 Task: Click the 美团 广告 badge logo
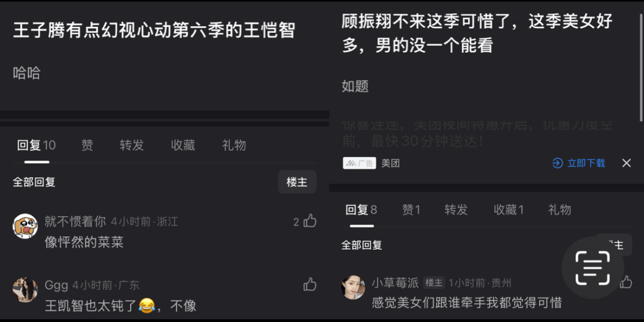click(x=360, y=163)
